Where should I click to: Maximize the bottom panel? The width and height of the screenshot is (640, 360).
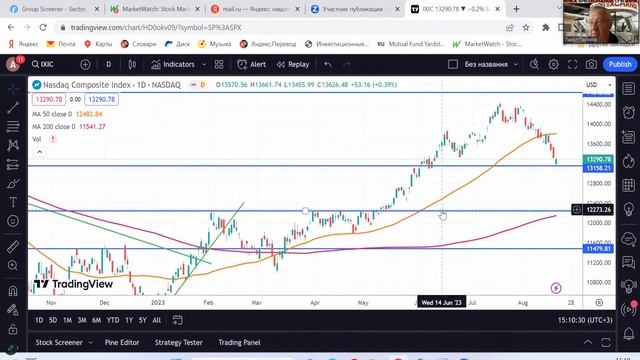(606, 342)
